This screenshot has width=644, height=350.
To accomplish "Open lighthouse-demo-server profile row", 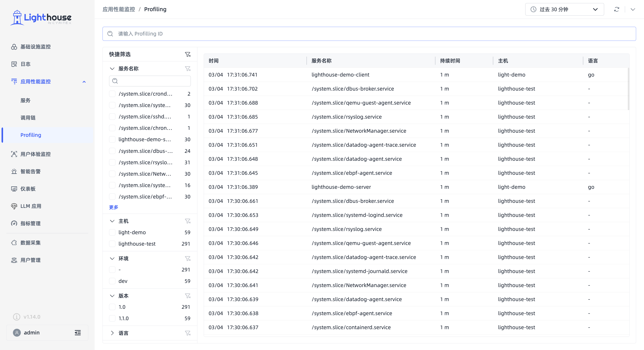I will tap(416, 187).
